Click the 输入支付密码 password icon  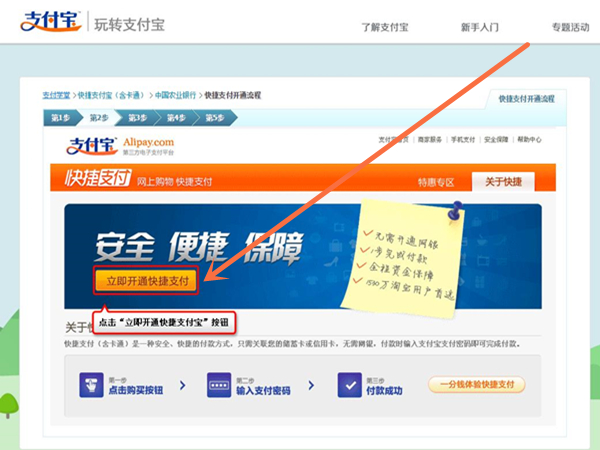coord(219,385)
